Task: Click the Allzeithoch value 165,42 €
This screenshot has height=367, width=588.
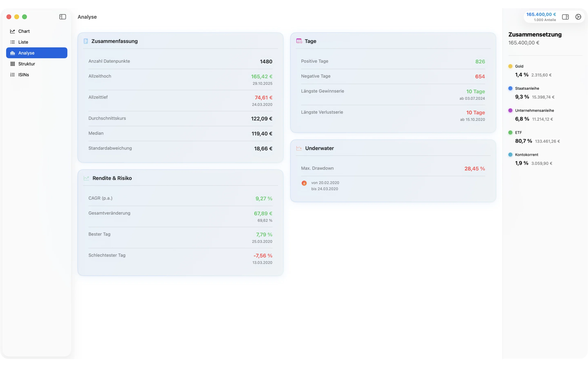Action: (262, 76)
